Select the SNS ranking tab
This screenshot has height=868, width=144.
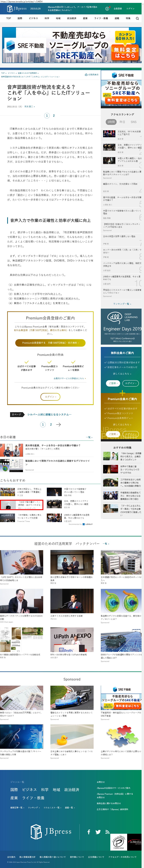click(x=133, y=122)
